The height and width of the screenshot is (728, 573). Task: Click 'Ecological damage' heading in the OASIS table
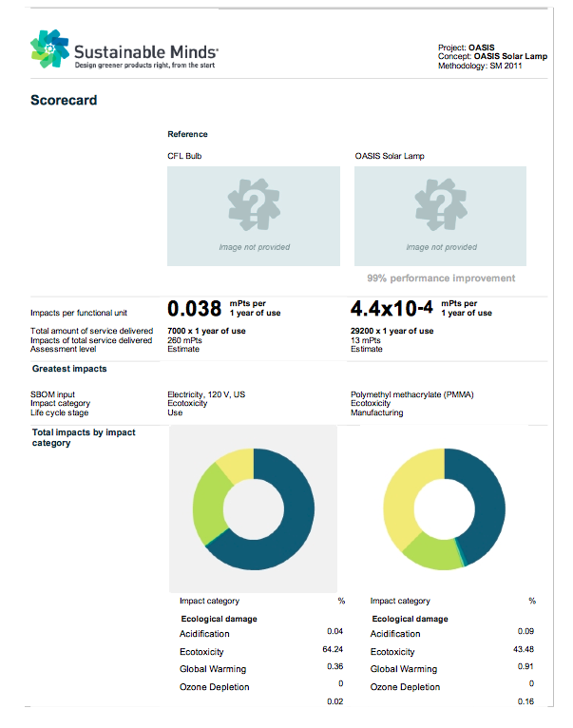410,619
